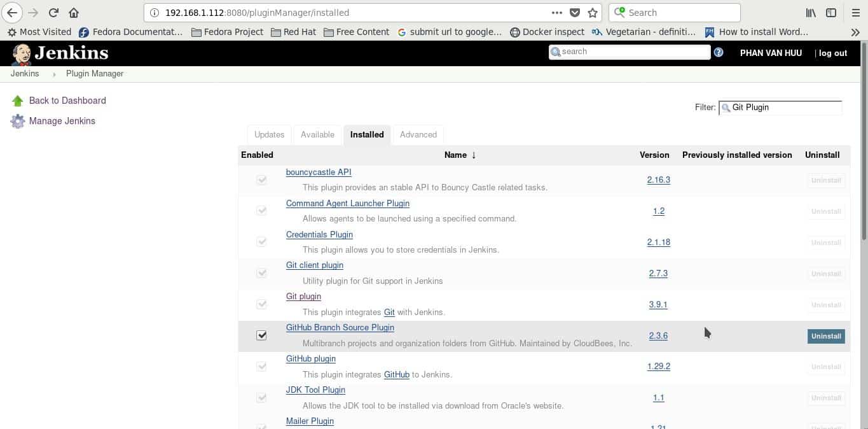Click the Manage Jenkins gear icon
The width and height of the screenshot is (868, 429).
coord(18,121)
